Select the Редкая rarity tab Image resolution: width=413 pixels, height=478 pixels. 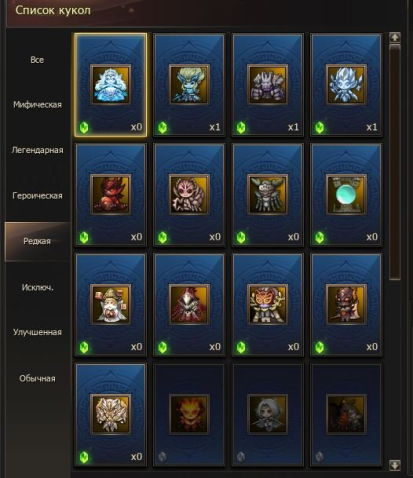(x=37, y=241)
